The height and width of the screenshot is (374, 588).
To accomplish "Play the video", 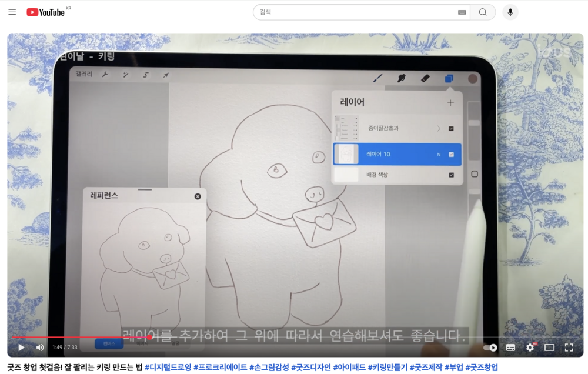I will pos(21,348).
